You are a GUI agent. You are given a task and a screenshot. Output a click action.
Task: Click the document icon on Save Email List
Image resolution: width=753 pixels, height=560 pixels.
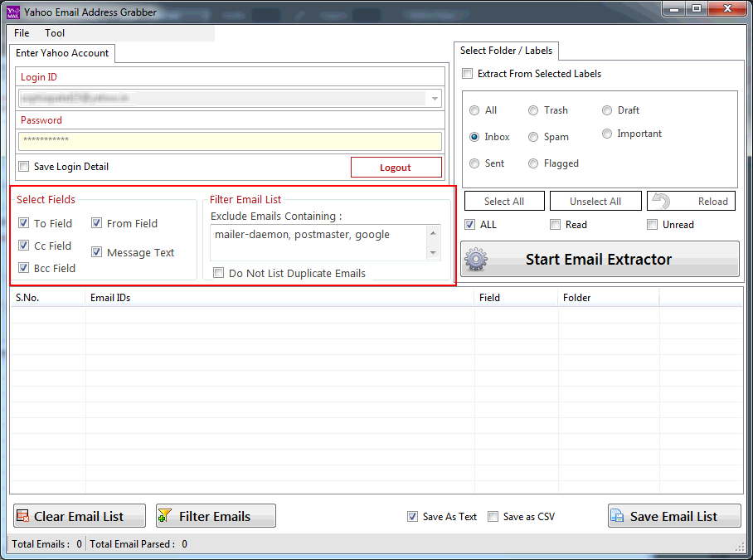[617, 516]
